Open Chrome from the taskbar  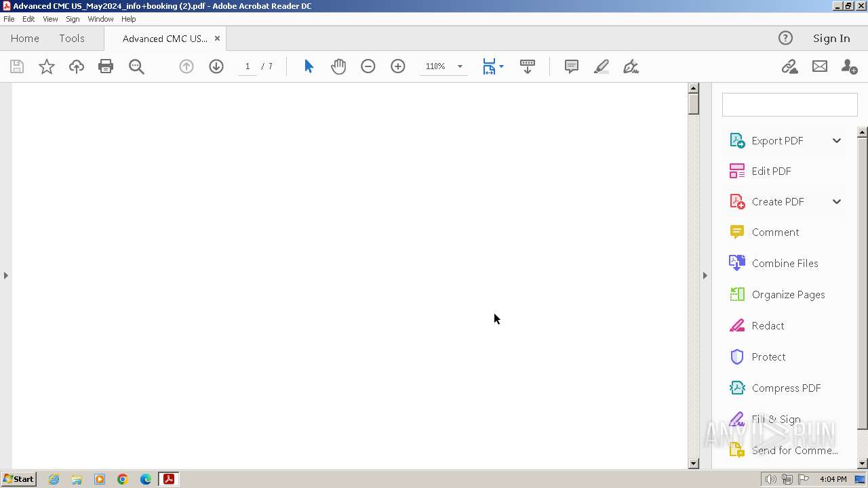click(123, 479)
